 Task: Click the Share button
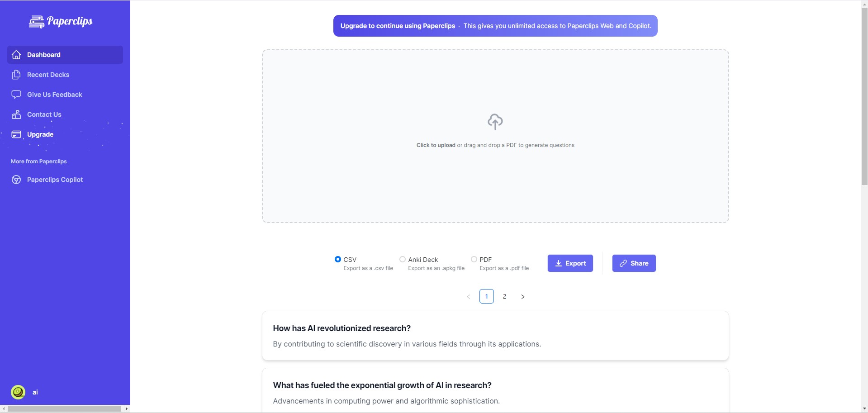click(634, 263)
